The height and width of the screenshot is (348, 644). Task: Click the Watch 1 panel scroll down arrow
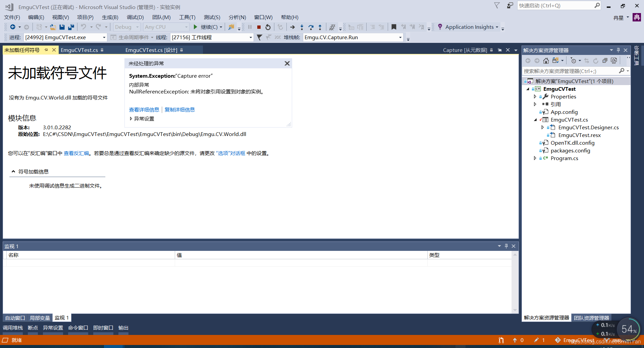coord(515,310)
